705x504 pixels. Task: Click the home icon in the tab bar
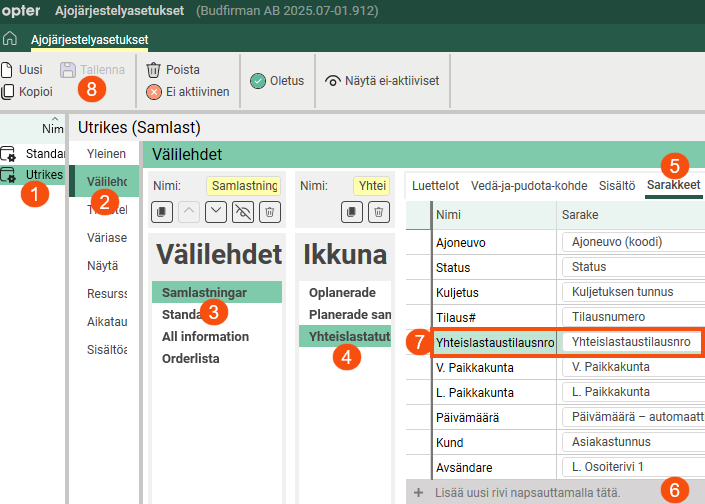coord(9,40)
